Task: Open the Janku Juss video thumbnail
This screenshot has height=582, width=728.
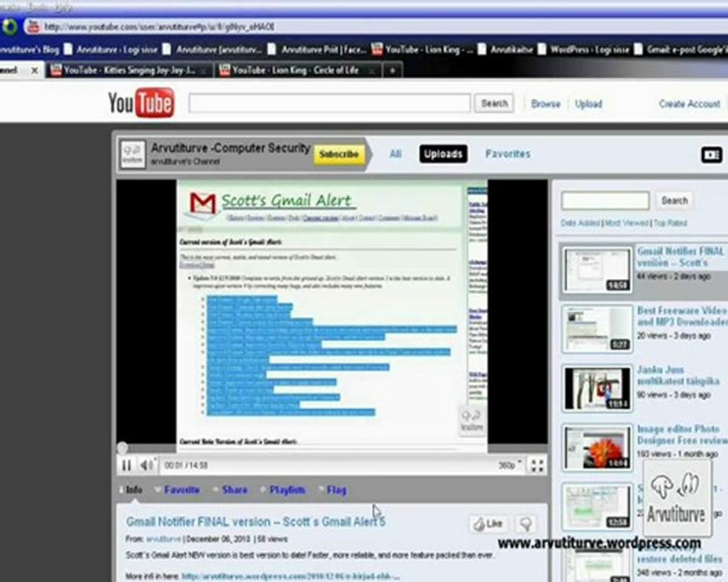Action: click(x=597, y=389)
